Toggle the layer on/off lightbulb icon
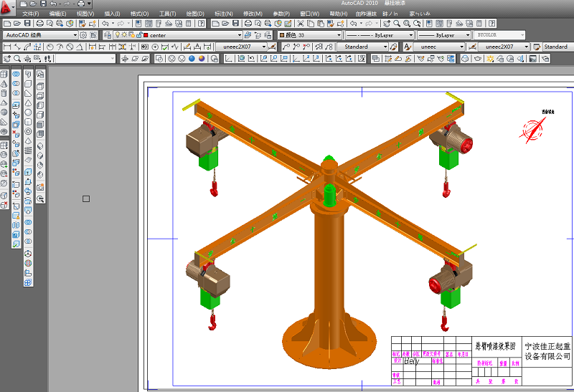This screenshot has height=392, width=574. pos(119,34)
